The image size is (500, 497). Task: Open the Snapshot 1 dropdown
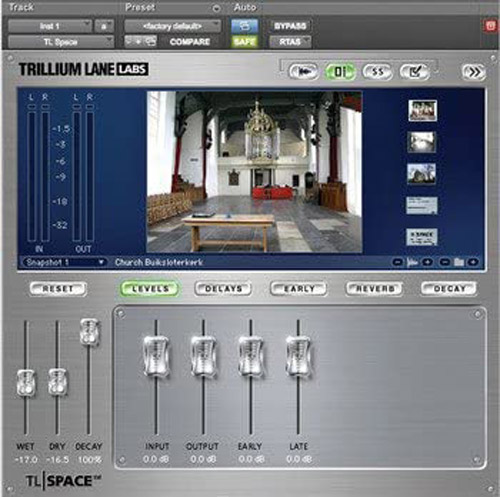click(64, 262)
